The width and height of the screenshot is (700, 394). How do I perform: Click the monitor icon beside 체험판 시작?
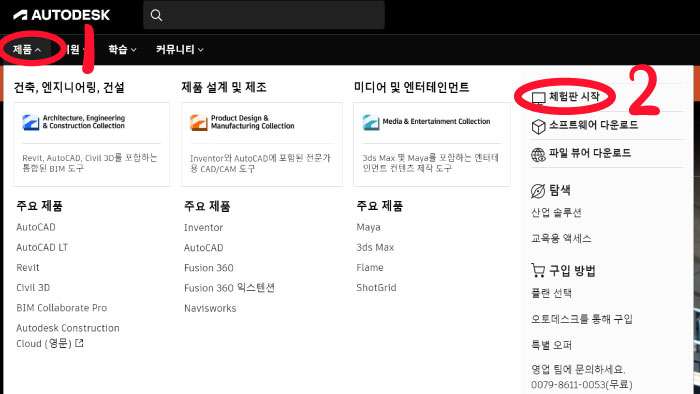coord(538,98)
